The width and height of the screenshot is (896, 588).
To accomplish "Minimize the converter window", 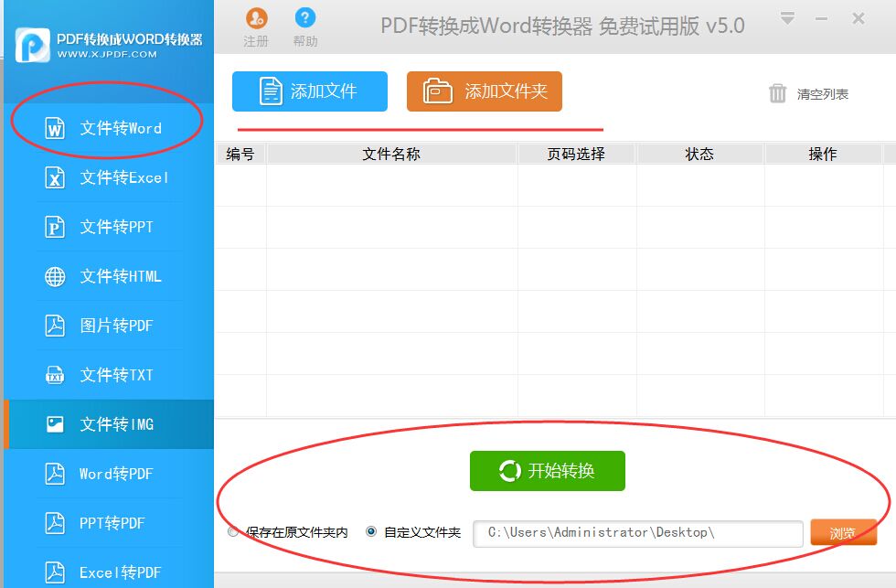I will coord(822,19).
